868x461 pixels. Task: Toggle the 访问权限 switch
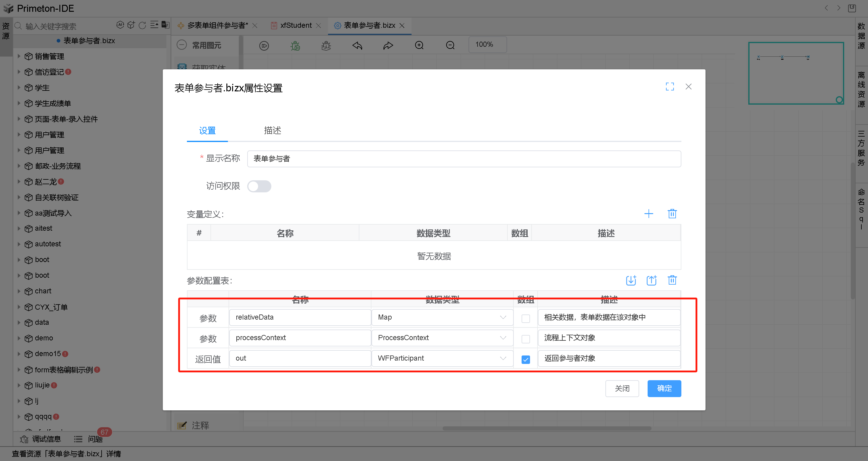pos(259,186)
